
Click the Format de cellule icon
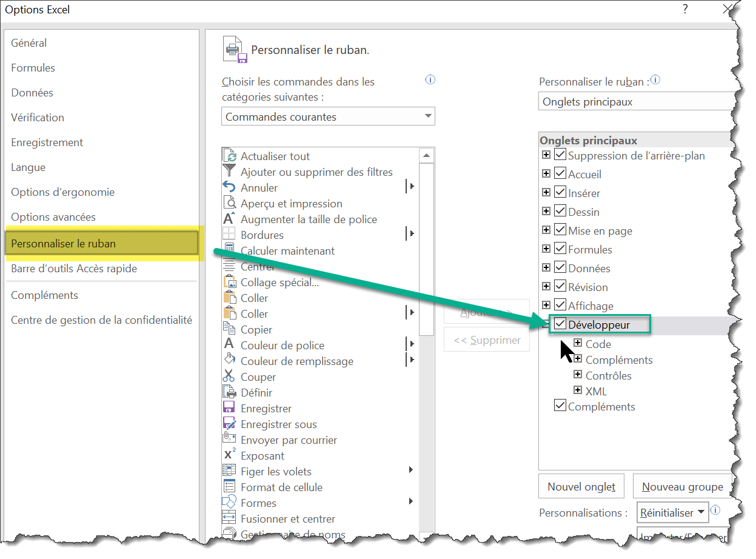pos(229,487)
